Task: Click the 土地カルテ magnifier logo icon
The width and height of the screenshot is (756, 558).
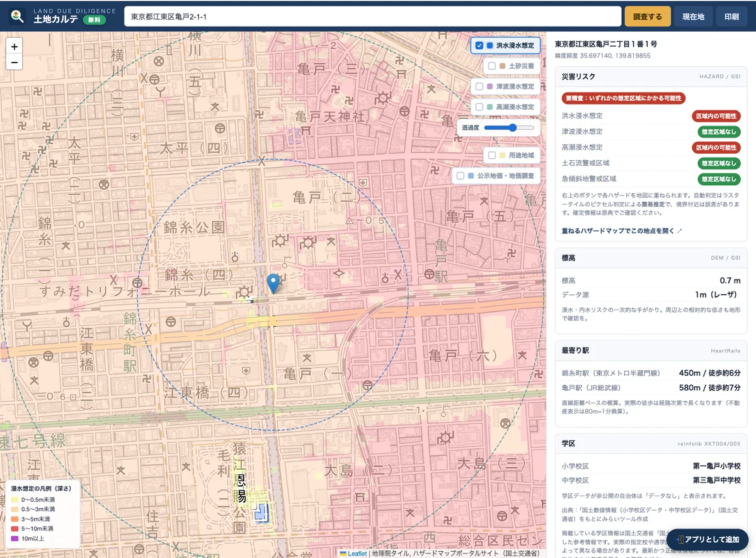Action: pos(18,16)
